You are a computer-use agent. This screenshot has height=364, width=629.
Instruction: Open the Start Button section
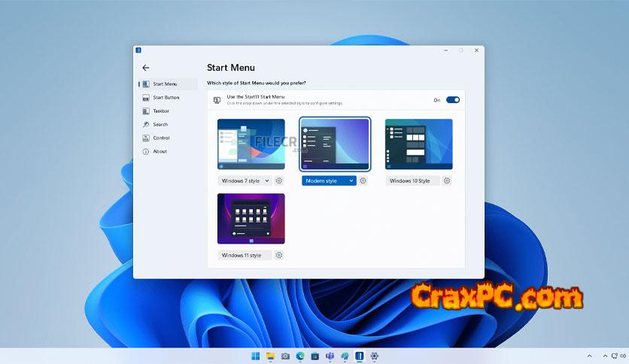(166, 97)
